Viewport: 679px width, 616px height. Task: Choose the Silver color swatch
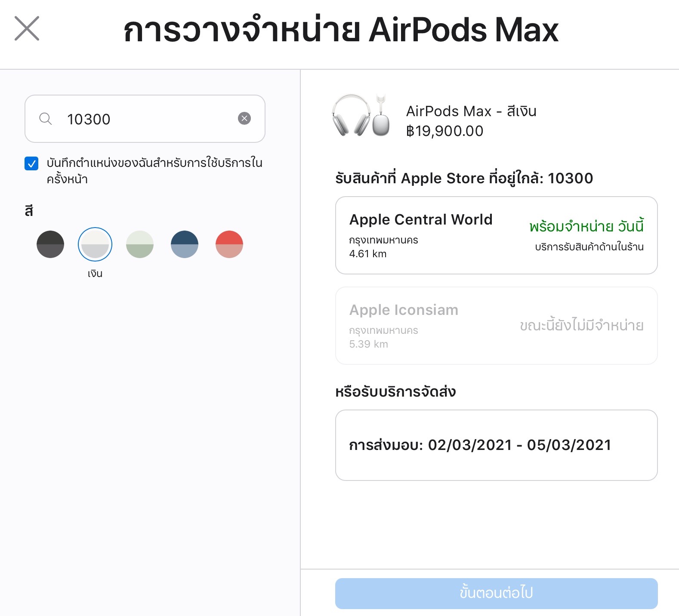(95, 244)
